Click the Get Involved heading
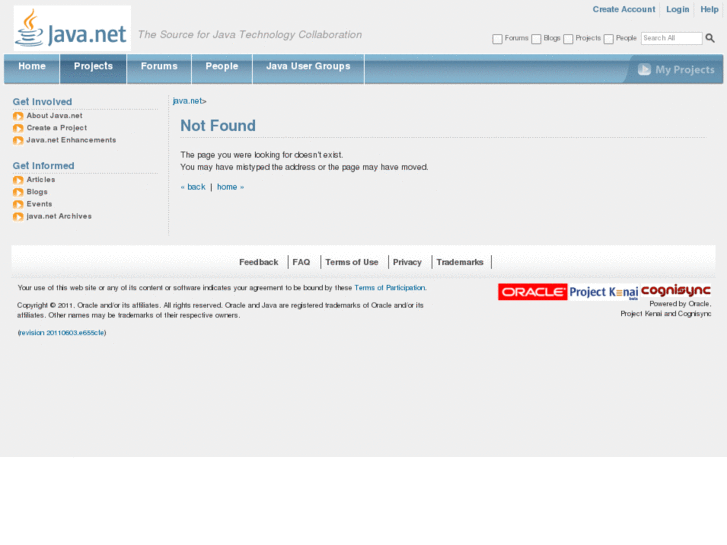This screenshot has width=727, height=545. click(42, 102)
